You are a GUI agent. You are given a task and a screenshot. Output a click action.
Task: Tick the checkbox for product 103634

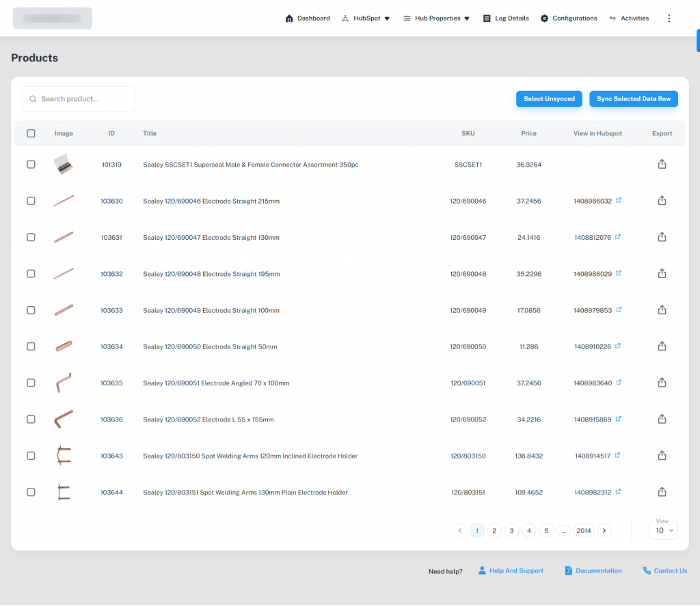(31, 347)
